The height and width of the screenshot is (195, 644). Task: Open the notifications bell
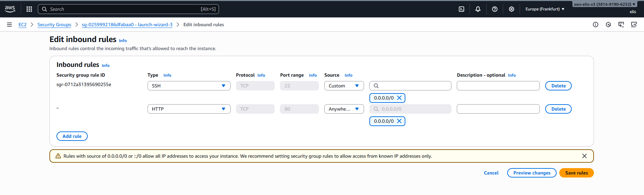(x=478, y=9)
